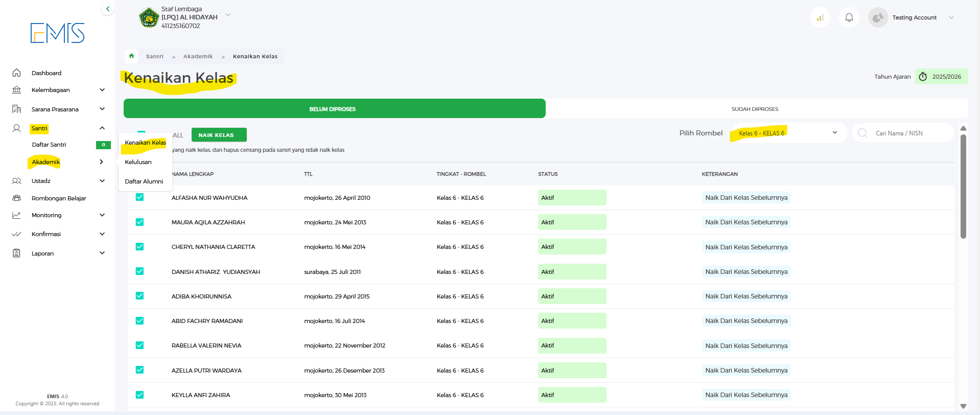This screenshot has height=415, width=980.
Task: Click the Laporan clipboard icon
Action: pyautogui.click(x=16, y=253)
